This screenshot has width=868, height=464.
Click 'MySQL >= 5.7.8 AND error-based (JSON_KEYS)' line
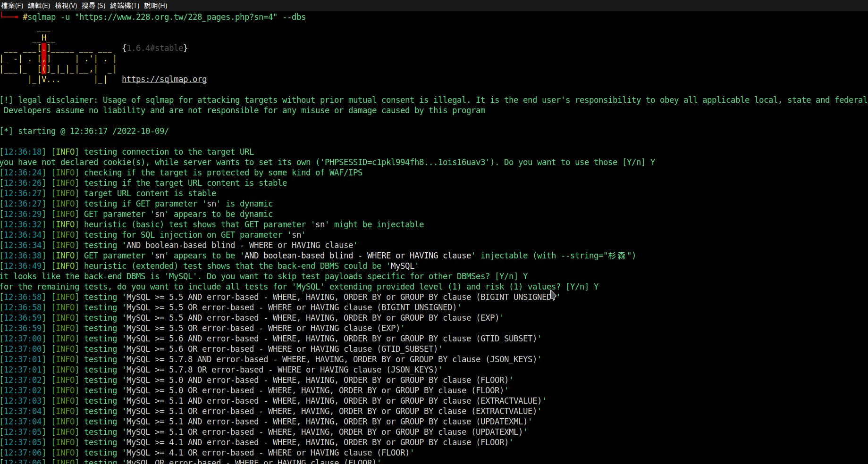pyautogui.click(x=271, y=359)
